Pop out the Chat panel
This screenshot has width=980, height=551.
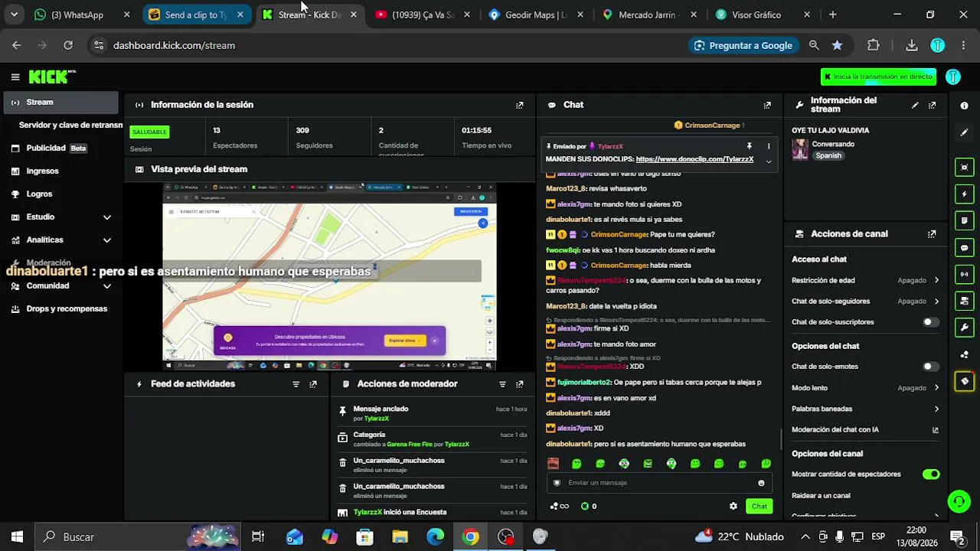pyautogui.click(x=767, y=105)
